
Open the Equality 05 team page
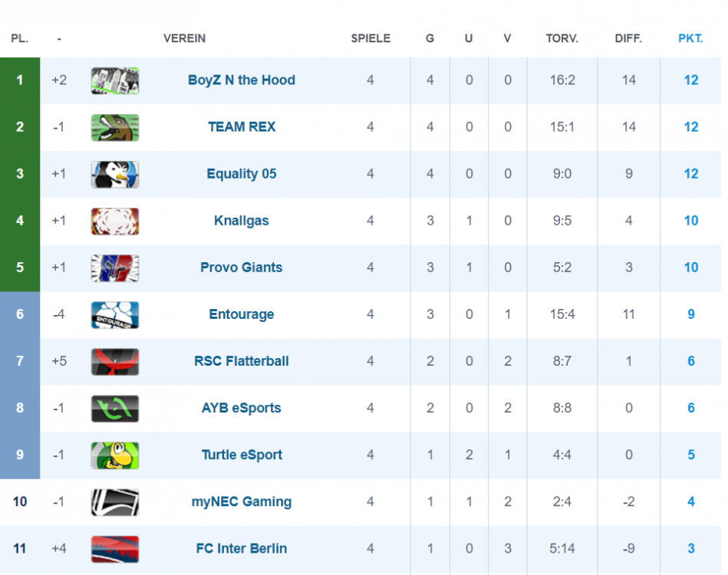(241, 174)
